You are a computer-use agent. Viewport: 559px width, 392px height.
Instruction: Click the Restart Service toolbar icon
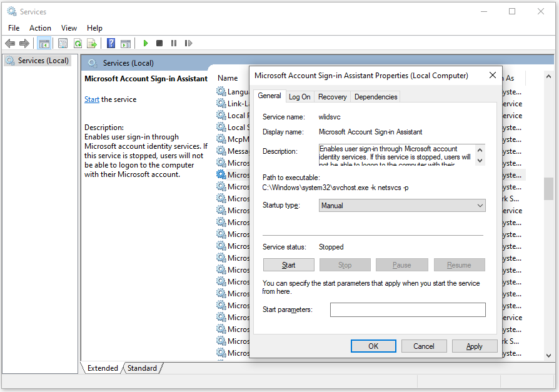(x=189, y=43)
